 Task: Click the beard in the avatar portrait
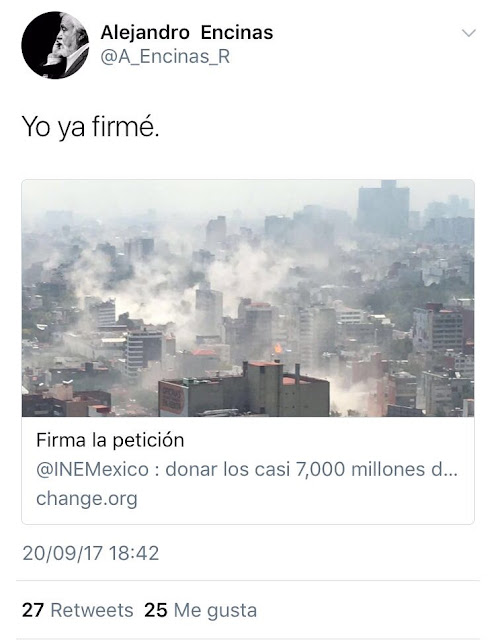pos(63,49)
